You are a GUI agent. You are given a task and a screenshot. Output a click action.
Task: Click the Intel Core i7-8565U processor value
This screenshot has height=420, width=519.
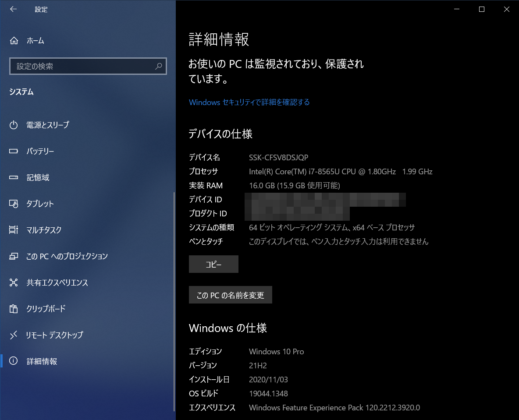point(341,172)
